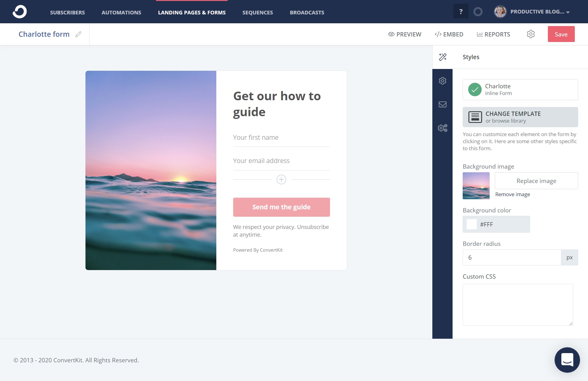Open form settings gear in toolbar
588x381 pixels.
[531, 34]
